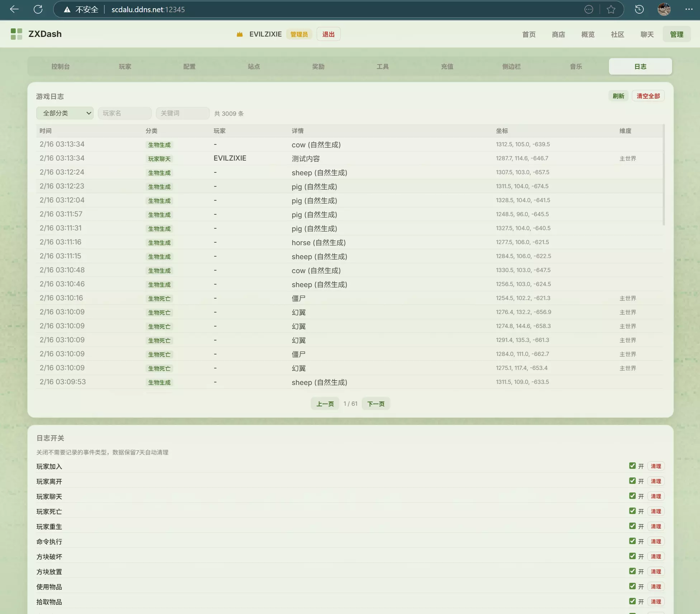Open the 全部分类 category dropdown
Image resolution: width=700 pixels, height=614 pixels.
65,113
